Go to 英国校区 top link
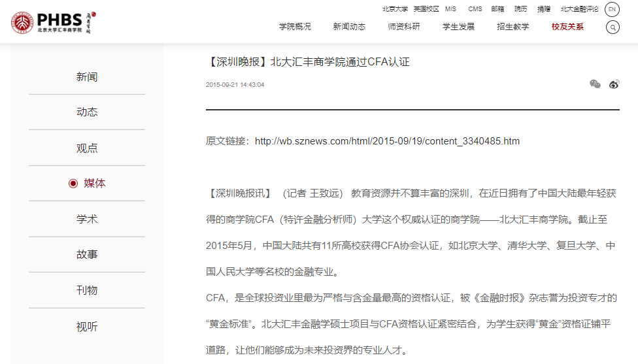 pyautogui.click(x=426, y=9)
